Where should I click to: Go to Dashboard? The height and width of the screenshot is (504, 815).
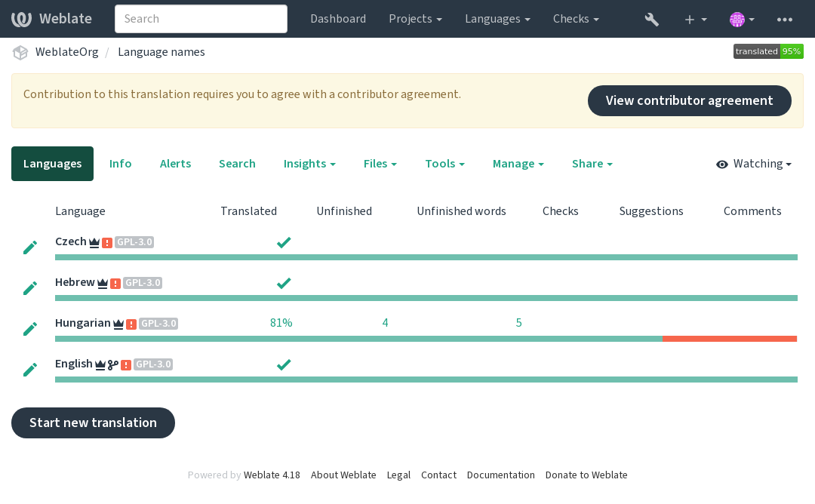338,19
